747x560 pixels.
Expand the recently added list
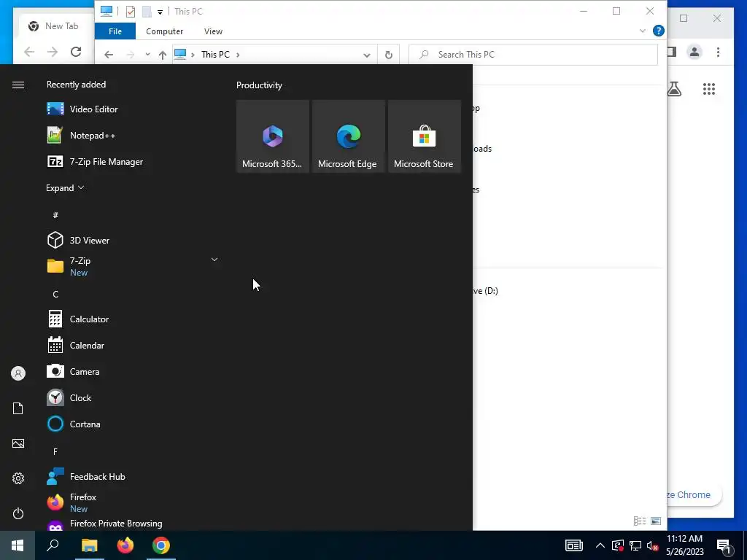point(65,187)
